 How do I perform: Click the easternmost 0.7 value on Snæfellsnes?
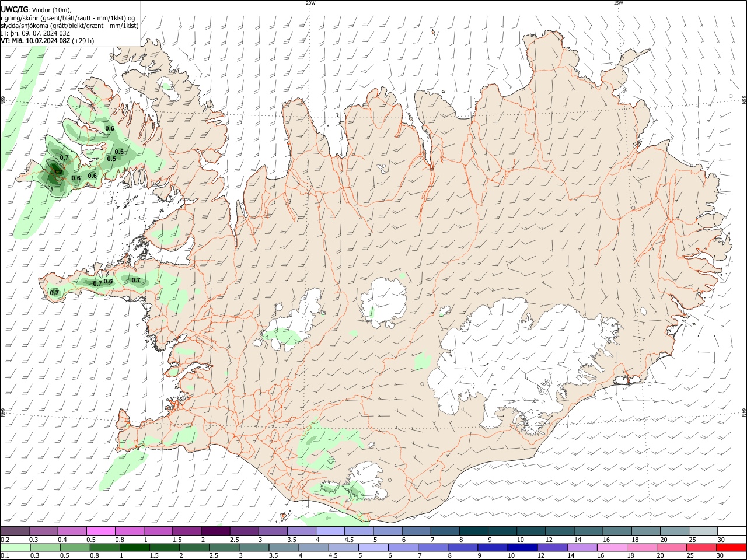pos(136,280)
